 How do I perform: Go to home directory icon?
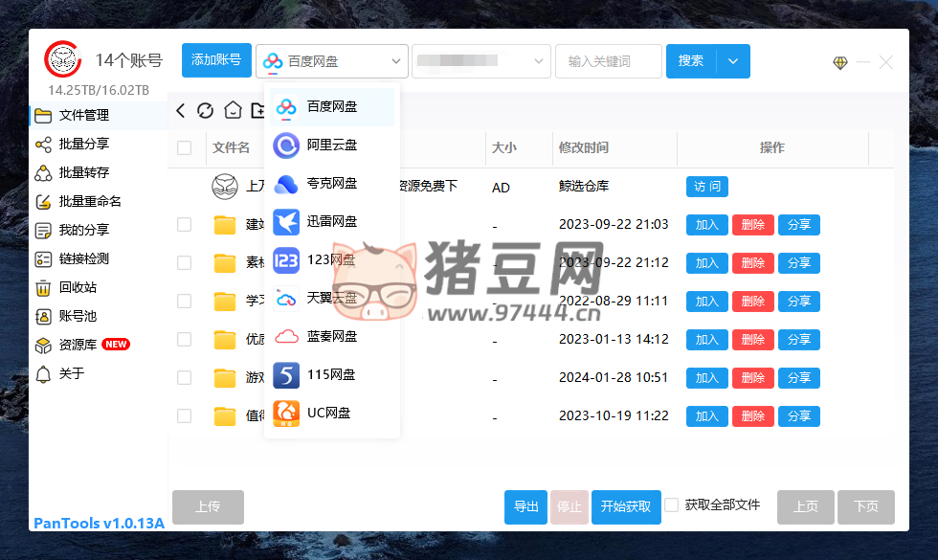pyautogui.click(x=233, y=110)
